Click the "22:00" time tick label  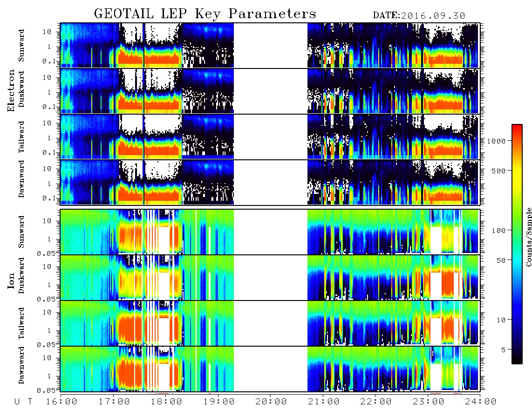(376, 402)
